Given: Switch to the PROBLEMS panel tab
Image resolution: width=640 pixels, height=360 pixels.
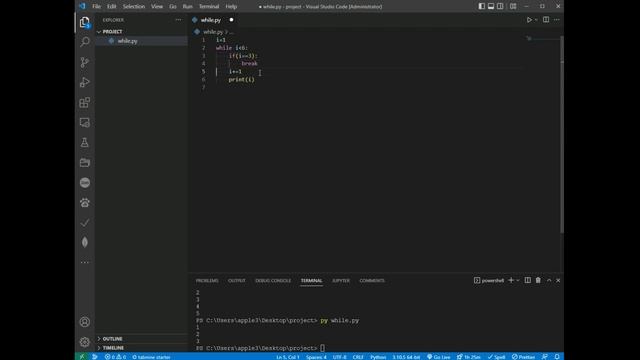Looking at the screenshot, I should click(207, 280).
